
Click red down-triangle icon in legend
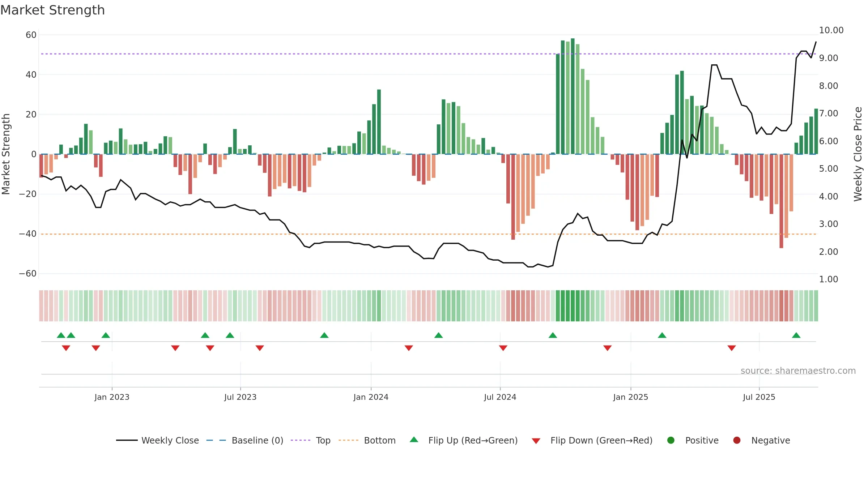tap(536, 441)
